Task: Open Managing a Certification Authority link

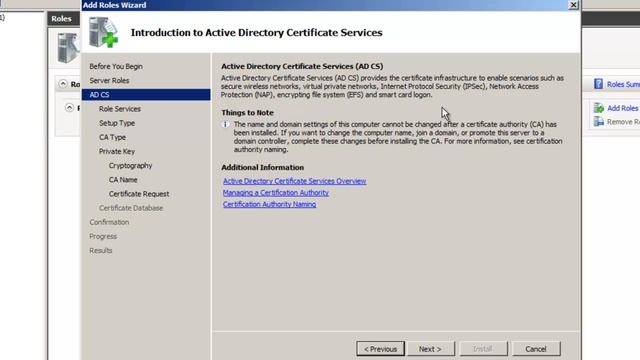Action: pos(276,193)
